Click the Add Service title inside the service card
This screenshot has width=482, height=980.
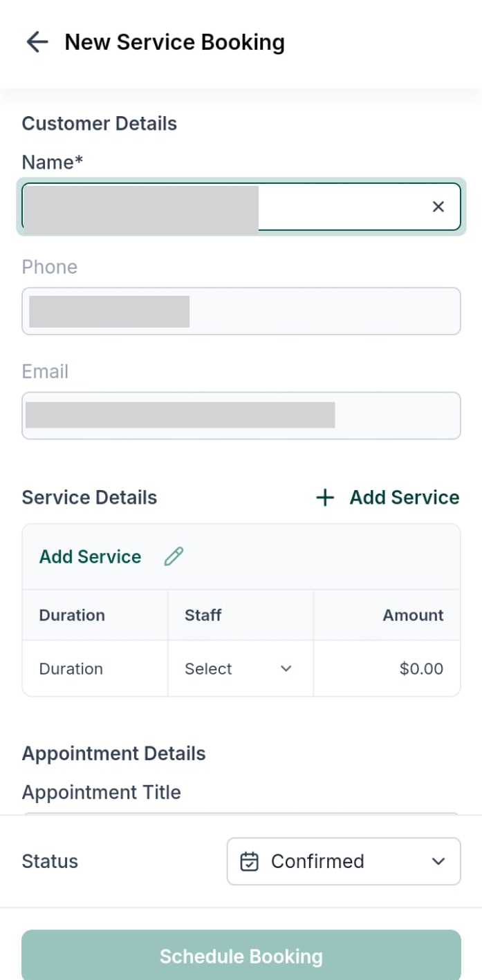point(90,557)
